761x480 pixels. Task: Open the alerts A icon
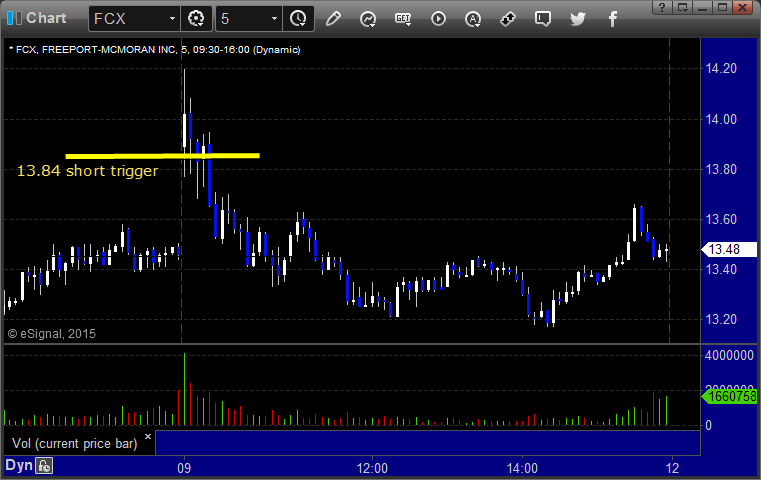tap(473, 19)
